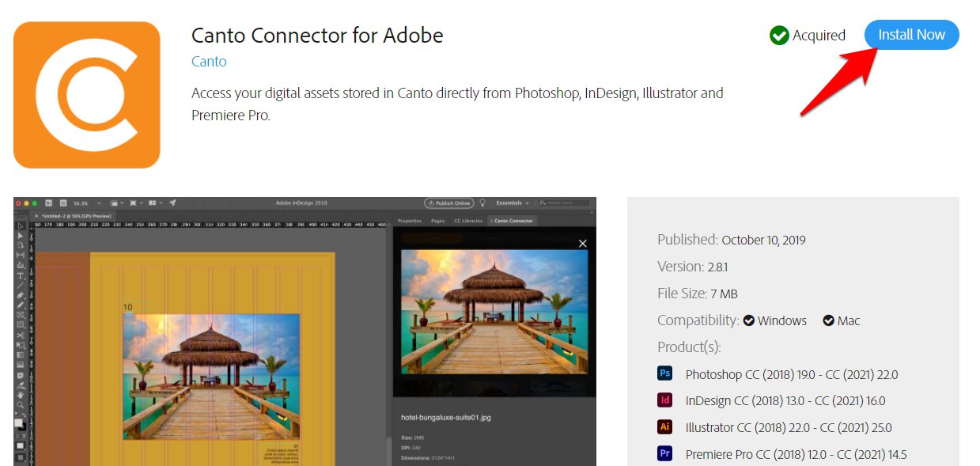
Task: Switch to the CC Libraries panel tab
Action: tap(467, 221)
